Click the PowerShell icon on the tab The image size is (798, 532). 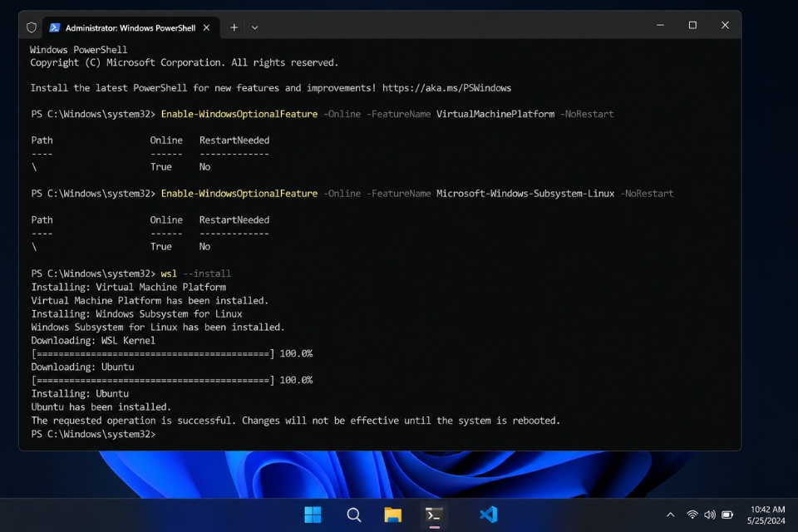[55, 27]
